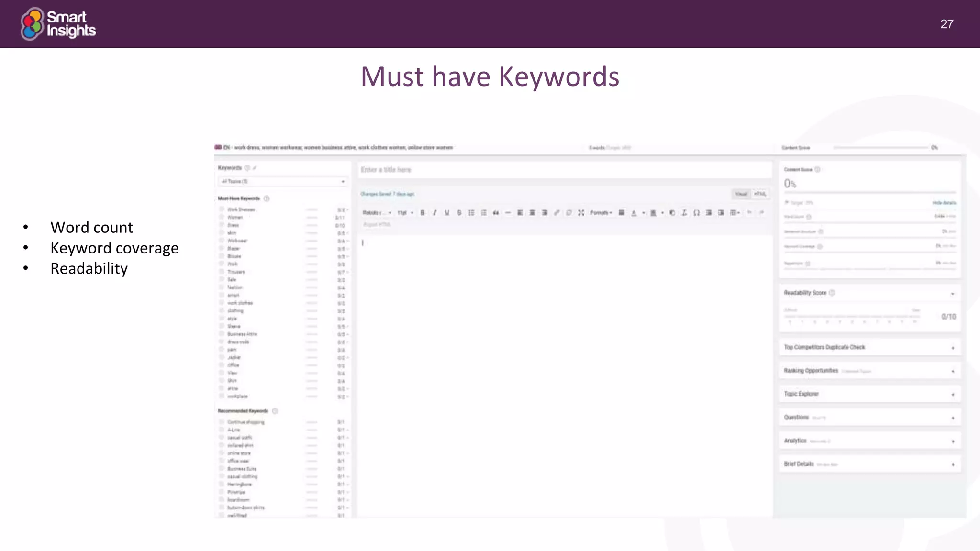Align text center
980x551 pixels.
coord(532,213)
